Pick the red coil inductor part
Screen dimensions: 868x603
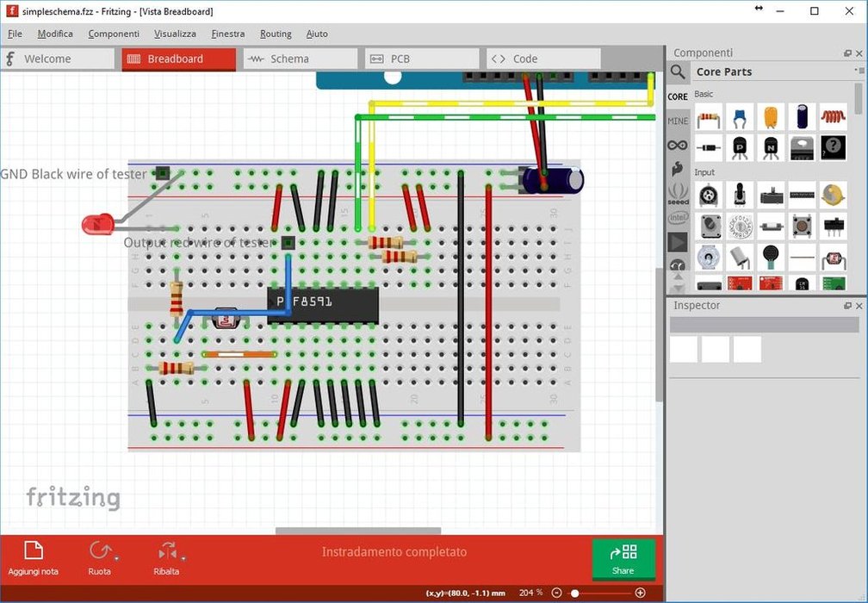point(834,117)
